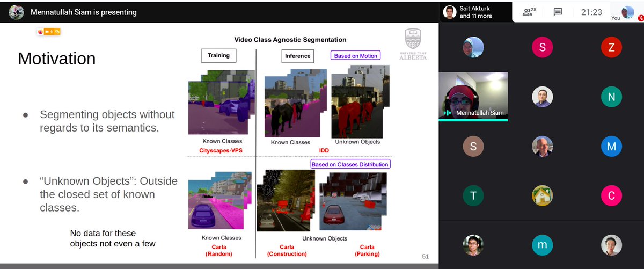Click the photo avatar right of the teal 'm'
Image resolution: width=644 pixels, height=269 pixels.
tap(611, 245)
